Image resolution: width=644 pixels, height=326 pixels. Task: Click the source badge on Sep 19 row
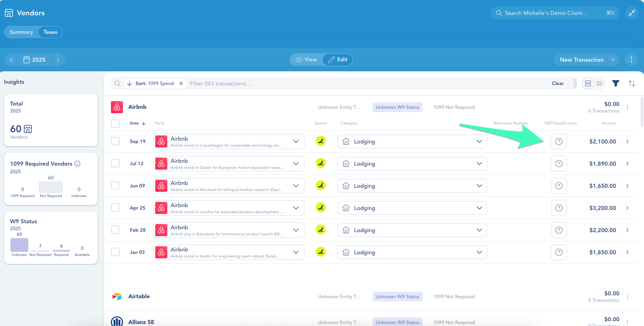pos(321,141)
